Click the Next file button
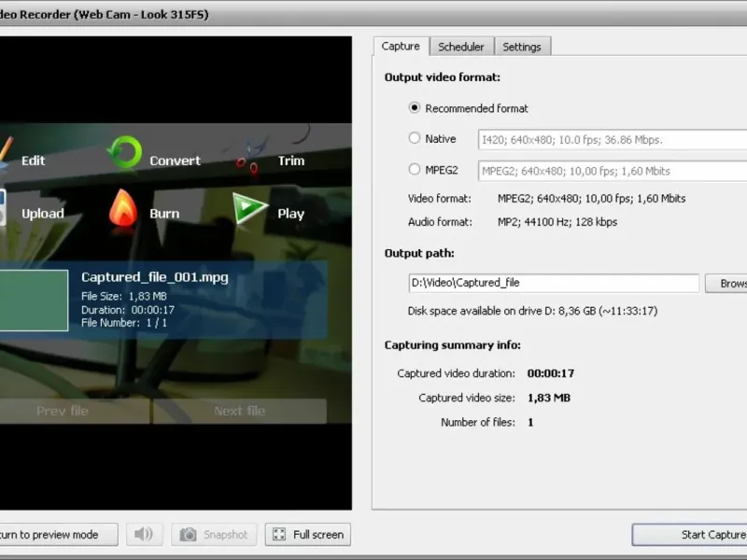The height and width of the screenshot is (560, 747). 240,411
